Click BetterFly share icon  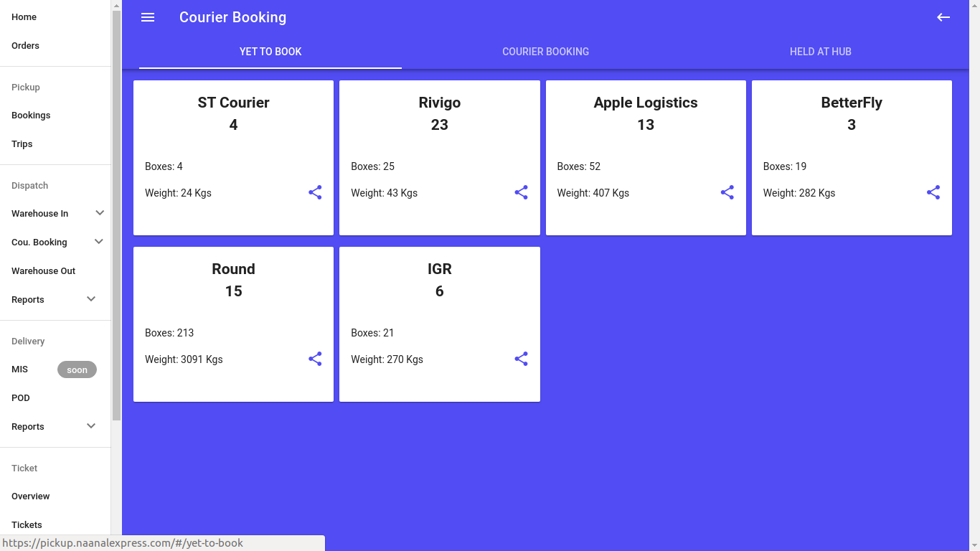click(933, 192)
